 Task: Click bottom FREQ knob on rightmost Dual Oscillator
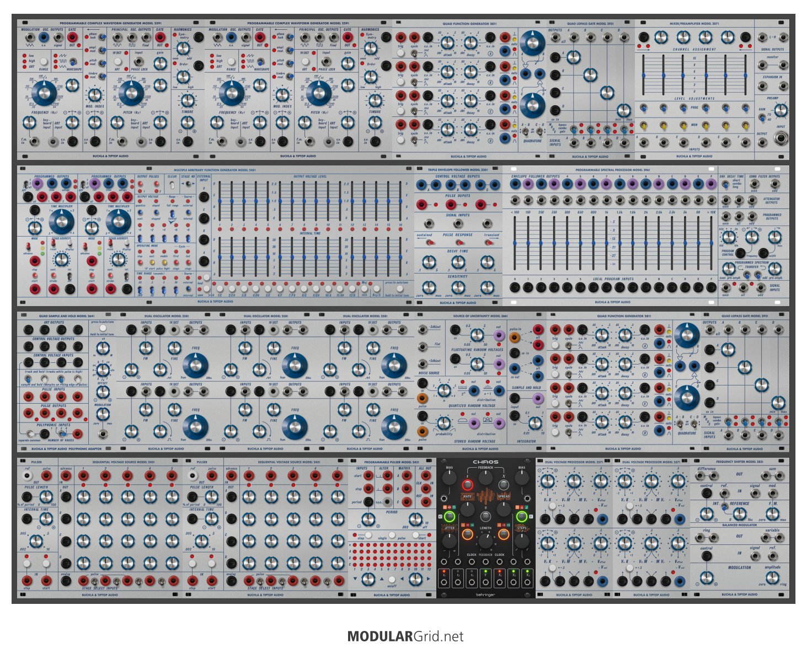[394, 426]
